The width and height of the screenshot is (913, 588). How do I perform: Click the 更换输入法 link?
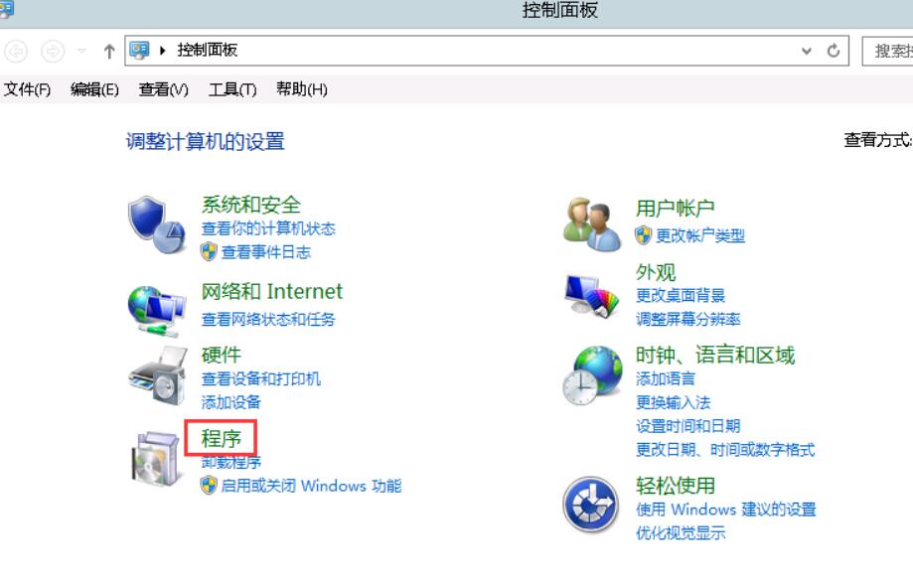pyautogui.click(x=674, y=402)
